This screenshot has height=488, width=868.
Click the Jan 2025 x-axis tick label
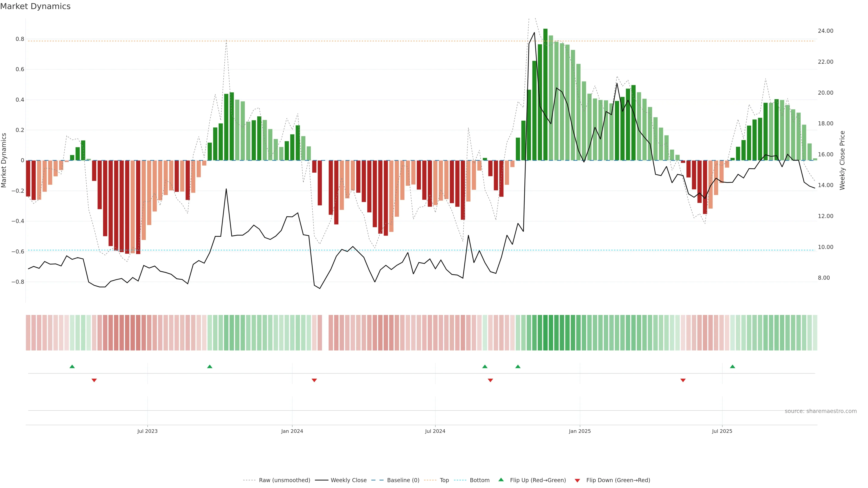coord(580,431)
